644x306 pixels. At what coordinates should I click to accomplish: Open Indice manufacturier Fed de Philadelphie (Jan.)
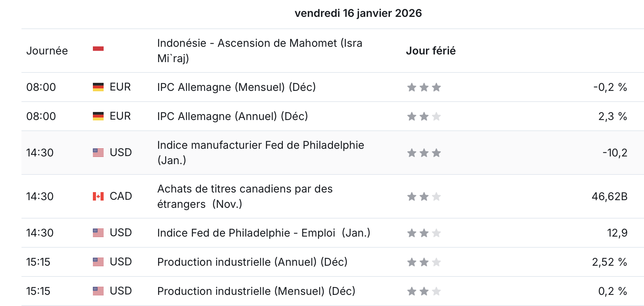261,153
